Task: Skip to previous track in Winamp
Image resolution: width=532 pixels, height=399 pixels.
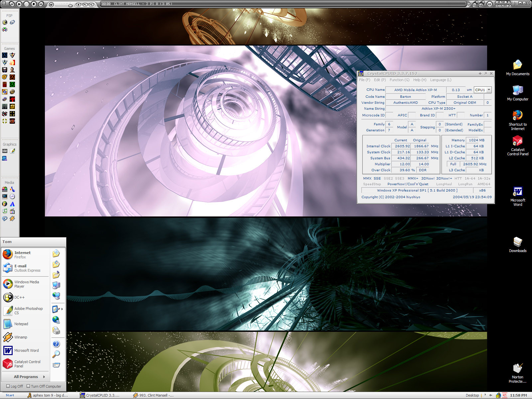Action: coord(12,4)
